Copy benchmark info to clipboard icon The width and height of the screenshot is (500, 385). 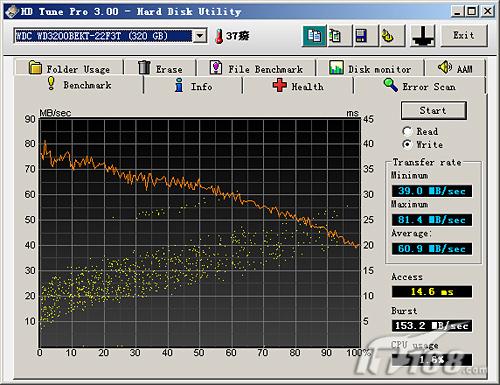314,36
